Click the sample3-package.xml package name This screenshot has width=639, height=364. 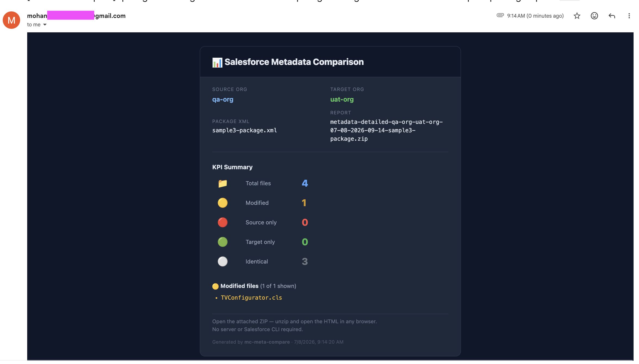(x=244, y=130)
